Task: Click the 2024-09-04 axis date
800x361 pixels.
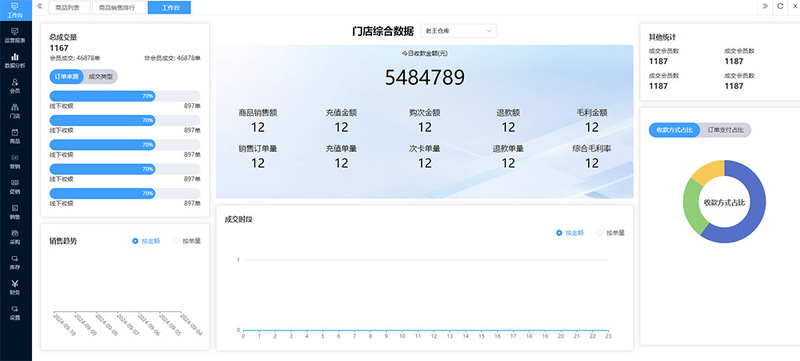Action: pos(191,324)
